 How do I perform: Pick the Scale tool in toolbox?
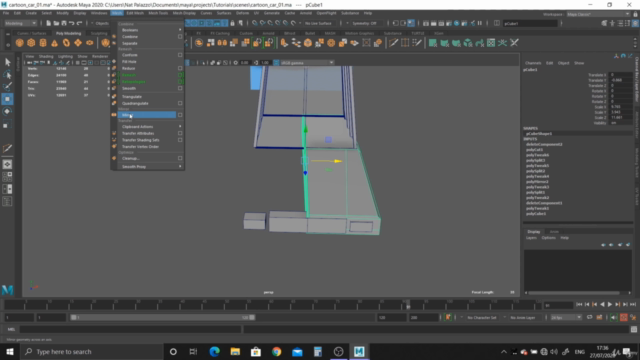point(7,124)
